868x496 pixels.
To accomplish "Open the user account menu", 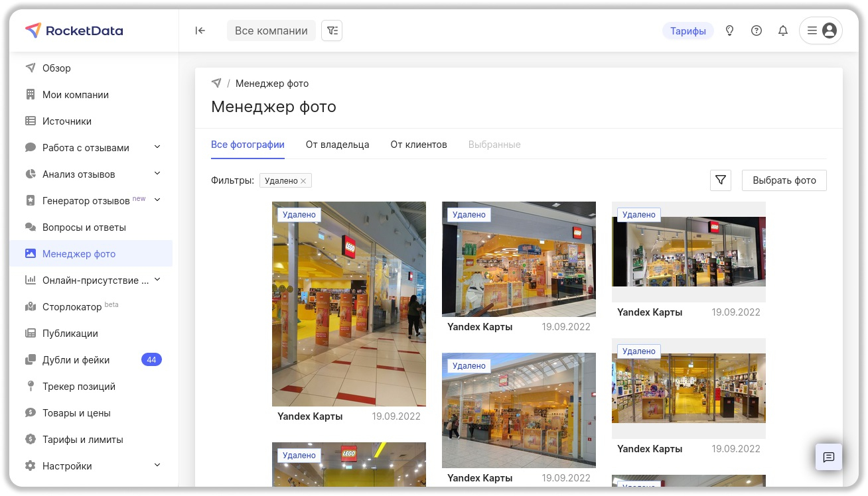I will 821,31.
